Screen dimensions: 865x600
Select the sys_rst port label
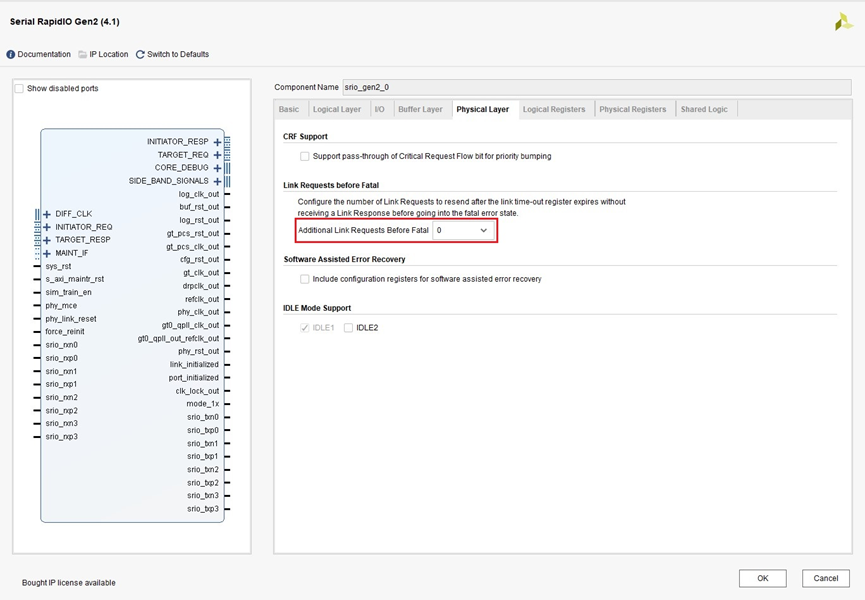click(x=58, y=266)
